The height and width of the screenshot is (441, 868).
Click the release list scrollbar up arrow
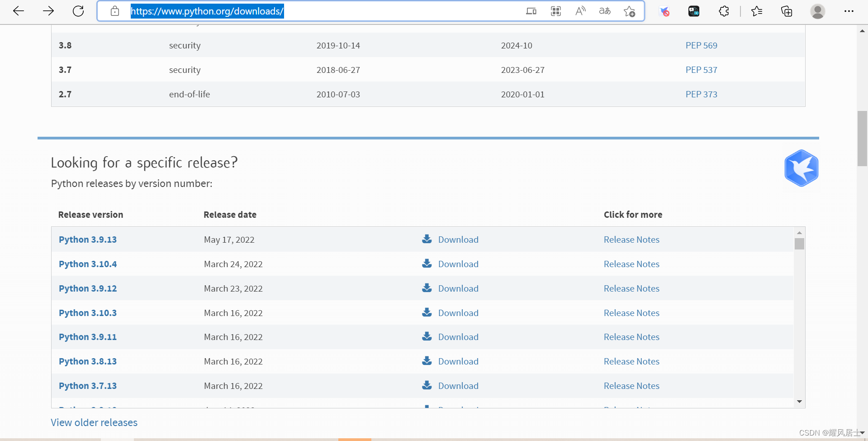click(x=799, y=232)
